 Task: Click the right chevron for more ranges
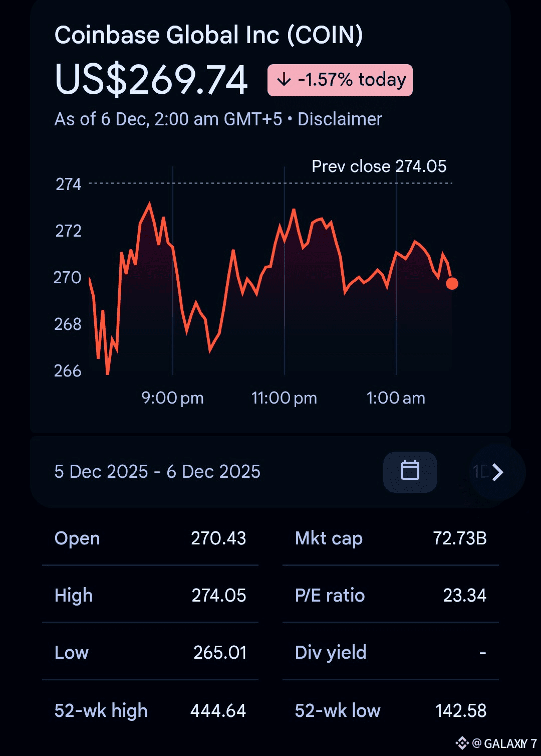[x=497, y=472]
